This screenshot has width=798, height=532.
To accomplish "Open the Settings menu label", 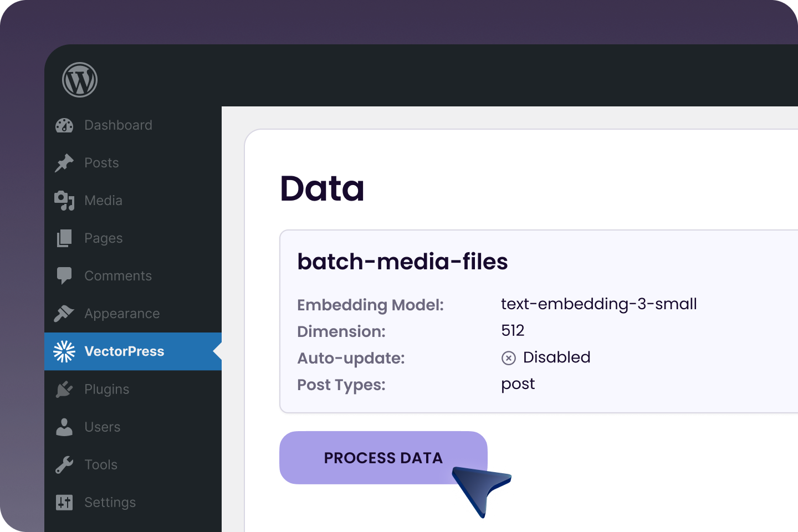I will tap(110, 503).
